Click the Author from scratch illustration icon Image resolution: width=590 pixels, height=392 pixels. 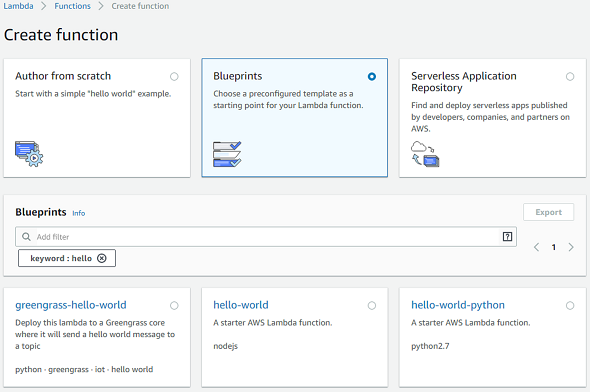pyautogui.click(x=29, y=154)
